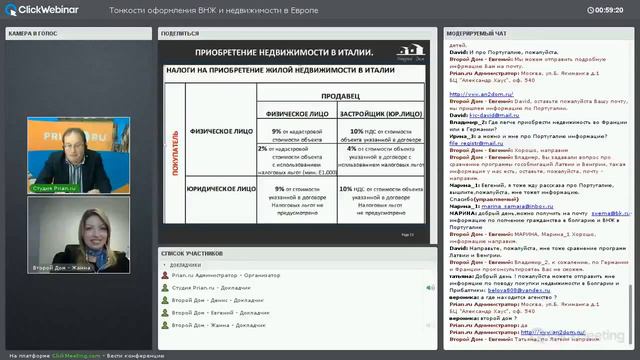This screenshot has height=360, width=640.
Task: Click the vertical red Покупатель label
Action: [x=176, y=153]
